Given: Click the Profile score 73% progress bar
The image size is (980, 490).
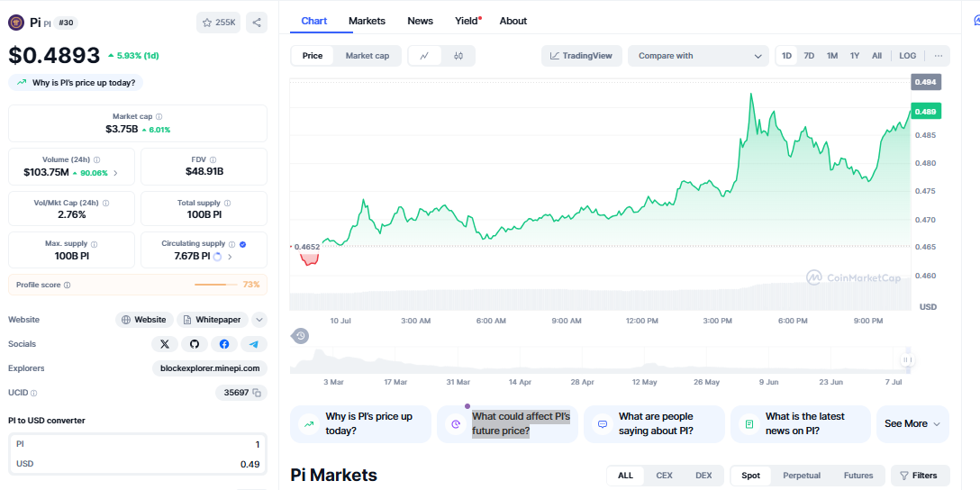Looking at the screenshot, I should click(216, 285).
